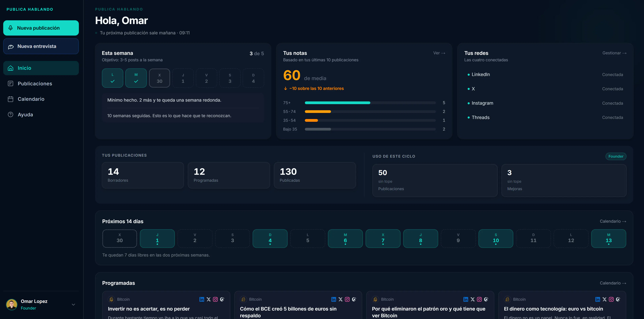
Task: Open the Ayuda page
Action: [x=41, y=115]
